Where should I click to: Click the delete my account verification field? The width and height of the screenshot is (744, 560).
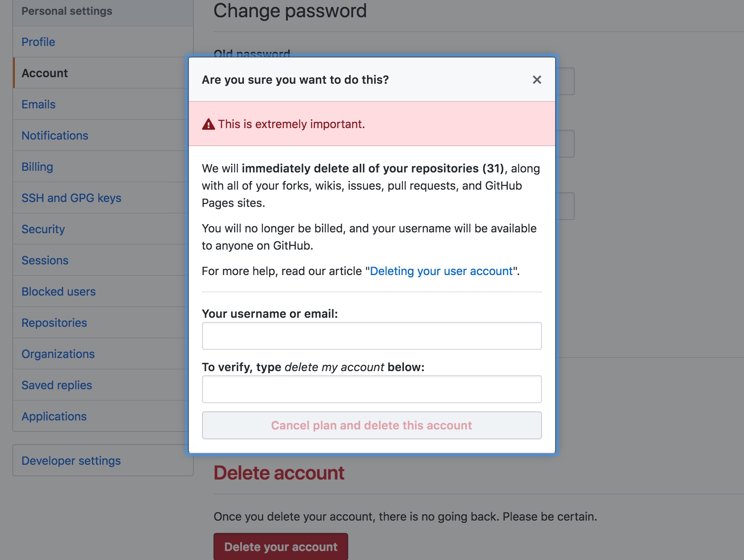pos(372,389)
